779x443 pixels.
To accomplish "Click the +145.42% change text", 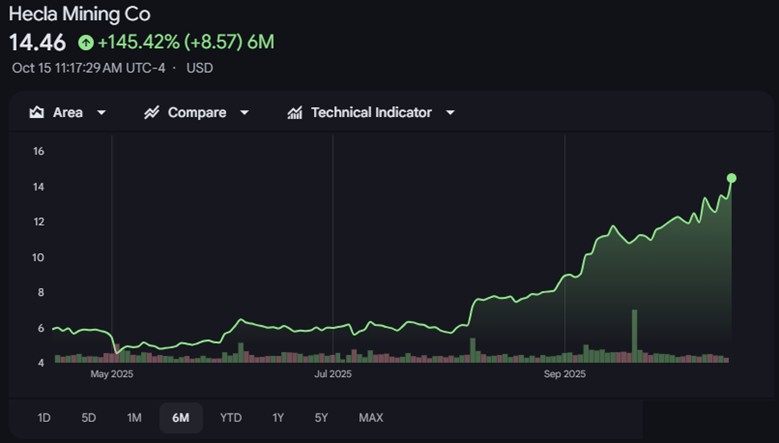I will (x=139, y=43).
